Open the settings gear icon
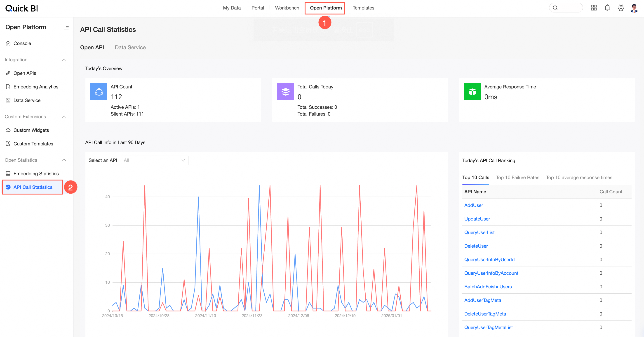644x337 pixels. 621,8
